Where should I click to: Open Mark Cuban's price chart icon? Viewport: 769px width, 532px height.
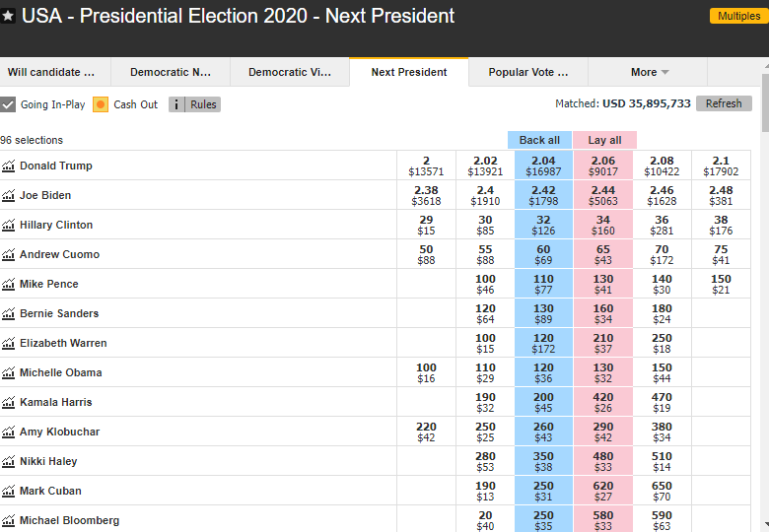click(9, 492)
